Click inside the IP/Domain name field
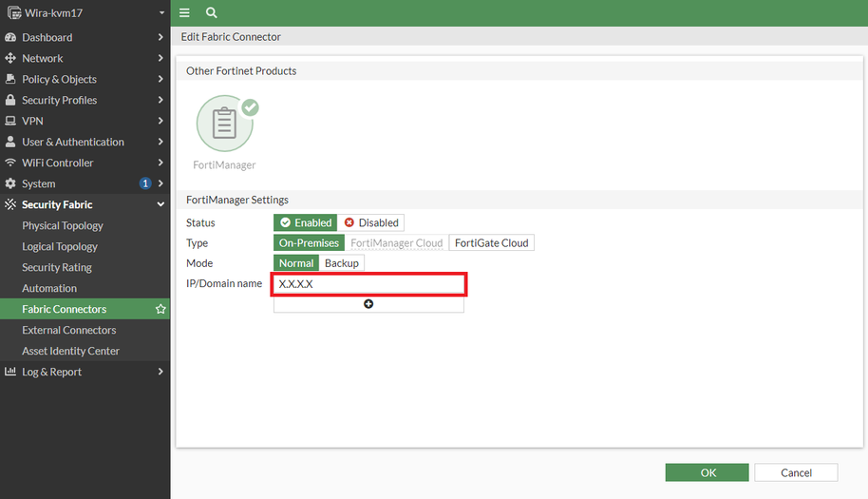The image size is (868, 499). 368,284
